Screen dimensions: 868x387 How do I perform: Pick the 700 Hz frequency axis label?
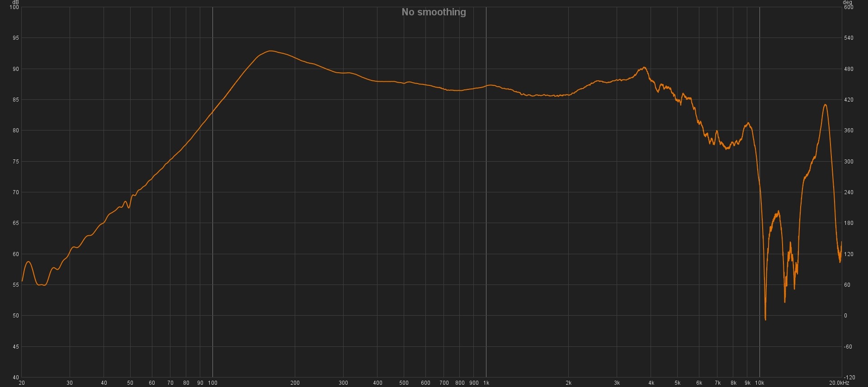click(x=444, y=383)
